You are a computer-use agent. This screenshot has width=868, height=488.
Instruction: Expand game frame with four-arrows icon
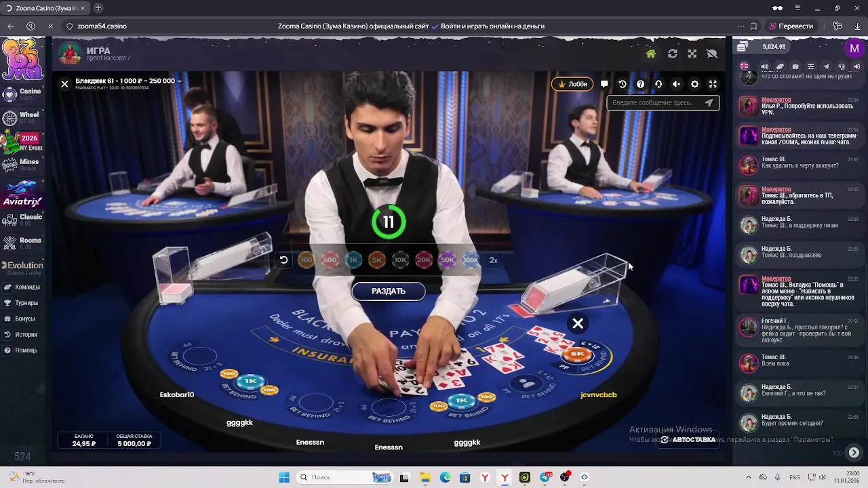pos(692,54)
